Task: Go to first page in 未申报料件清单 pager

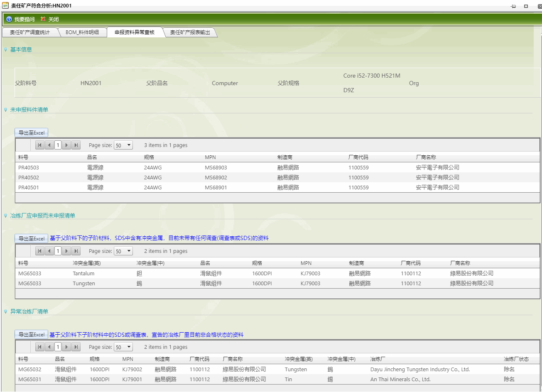Action: coord(39,145)
